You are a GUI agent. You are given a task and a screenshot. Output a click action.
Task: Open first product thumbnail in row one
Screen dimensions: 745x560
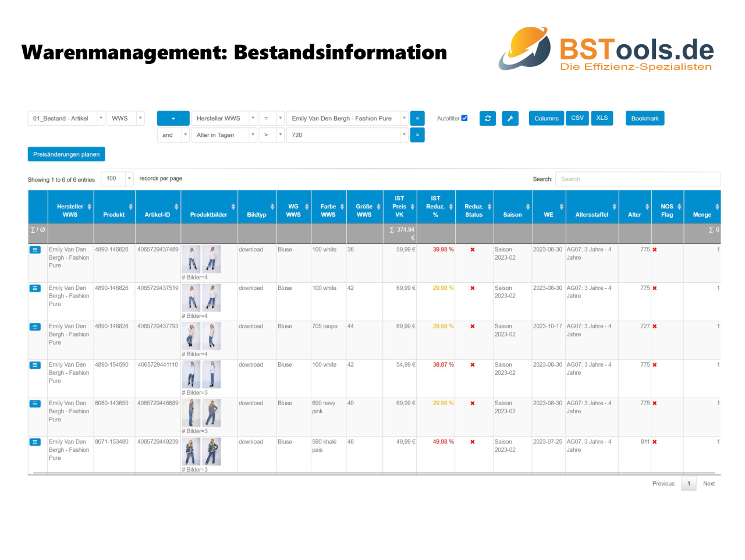[191, 259]
